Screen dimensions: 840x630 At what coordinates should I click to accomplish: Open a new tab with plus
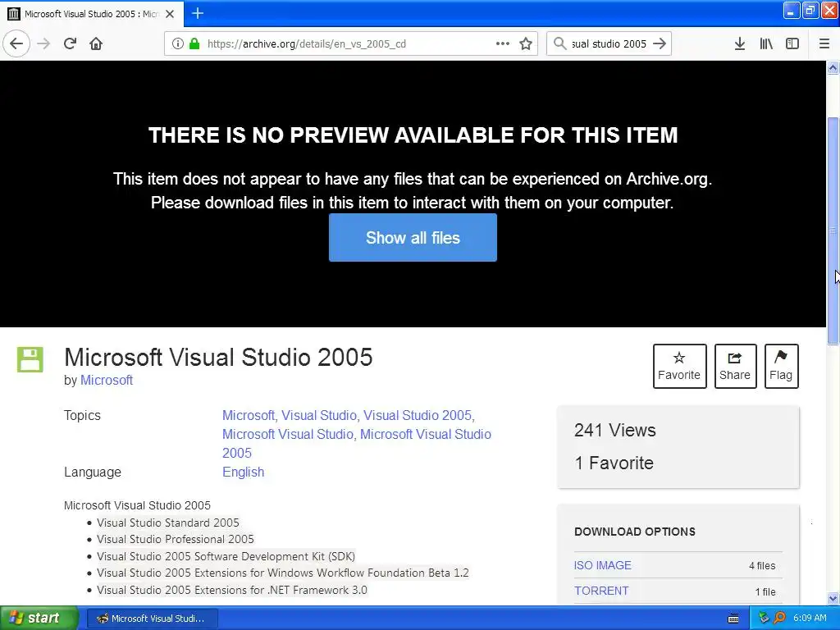[x=198, y=13]
